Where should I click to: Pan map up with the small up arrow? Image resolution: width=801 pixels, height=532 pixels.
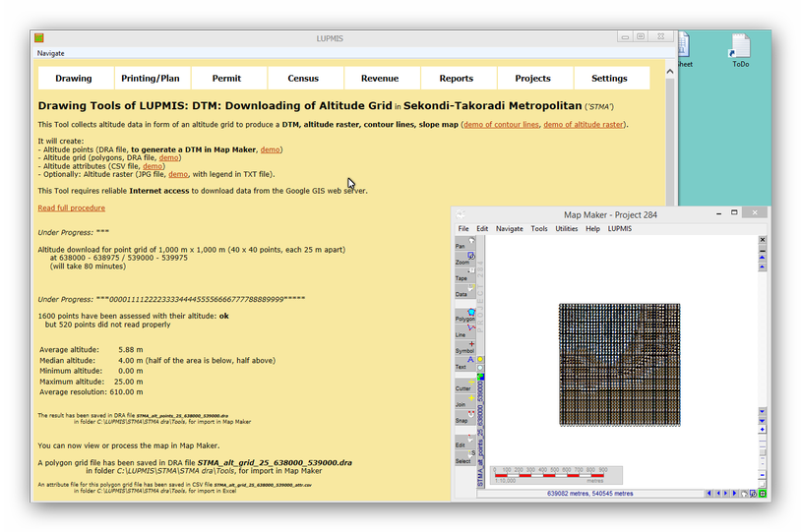tap(763, 267)
